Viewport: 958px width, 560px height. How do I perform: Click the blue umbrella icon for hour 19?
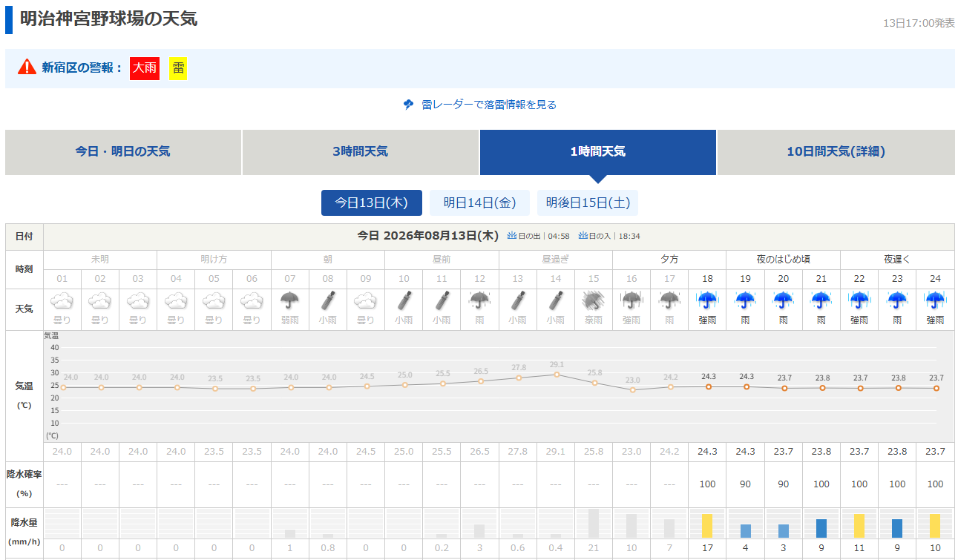pyautogui.click(x=745, y=300)
